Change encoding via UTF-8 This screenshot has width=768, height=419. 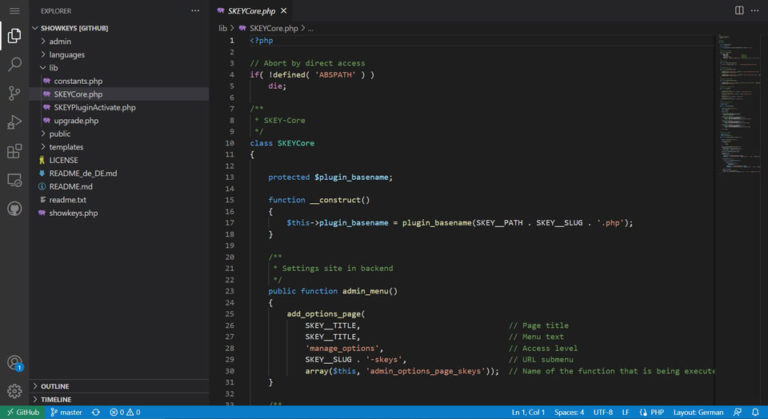(603, 412)
